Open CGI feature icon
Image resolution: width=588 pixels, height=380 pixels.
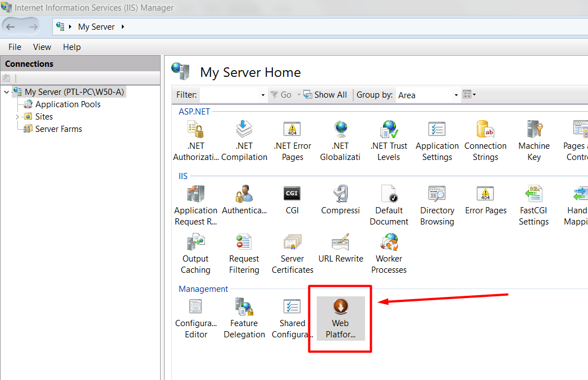(x=292, y=200)
